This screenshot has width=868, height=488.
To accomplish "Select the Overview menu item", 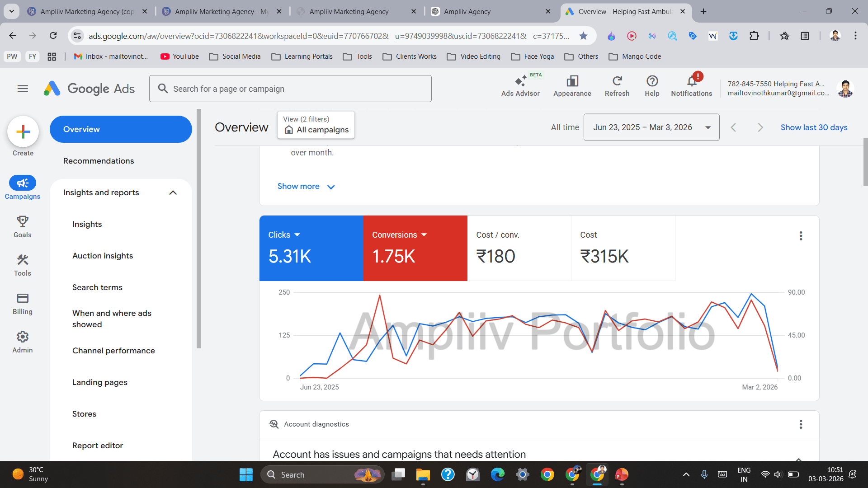I will (121, 129).
